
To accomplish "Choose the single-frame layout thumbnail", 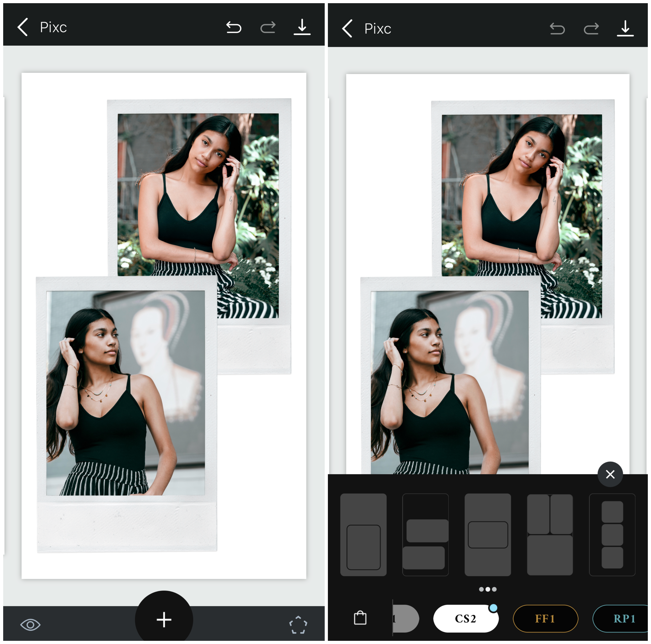I will pos(363,535).
